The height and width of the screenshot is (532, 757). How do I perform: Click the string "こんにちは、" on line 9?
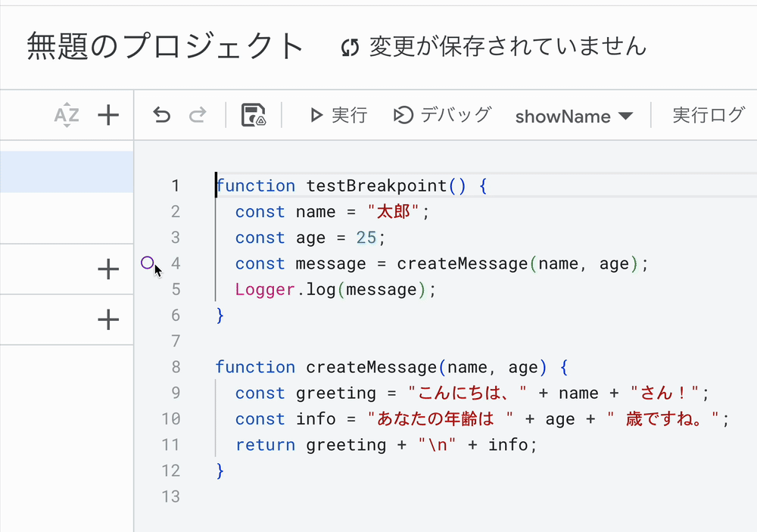point(467,394)
